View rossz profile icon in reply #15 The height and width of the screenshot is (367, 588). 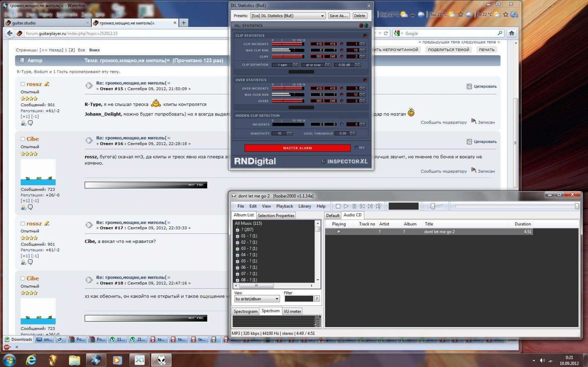(24, 123)
